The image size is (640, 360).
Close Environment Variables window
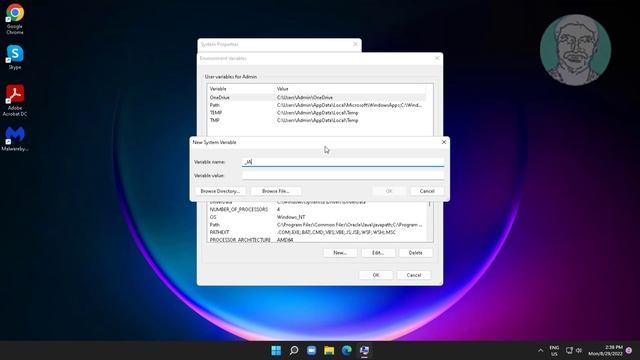coord(437,58)
